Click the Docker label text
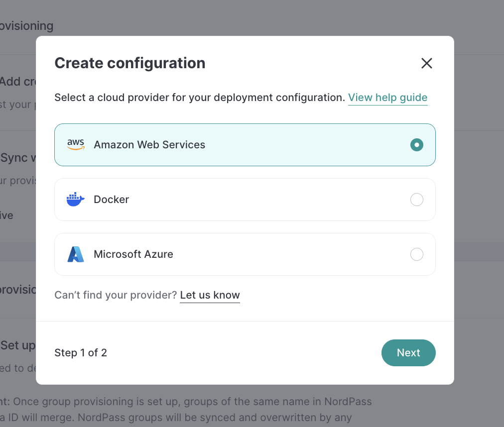504x427 pixels. tap(111, 200)
